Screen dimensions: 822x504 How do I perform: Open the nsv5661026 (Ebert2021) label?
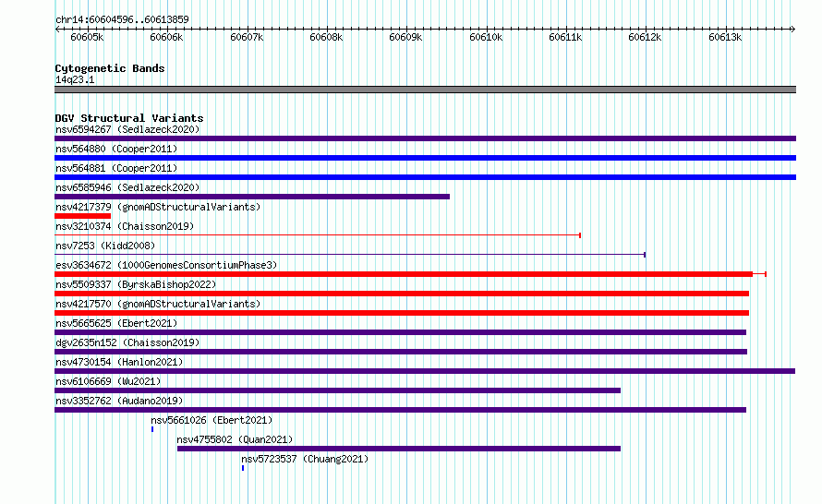pyautogui.click(x=212, y=420)
